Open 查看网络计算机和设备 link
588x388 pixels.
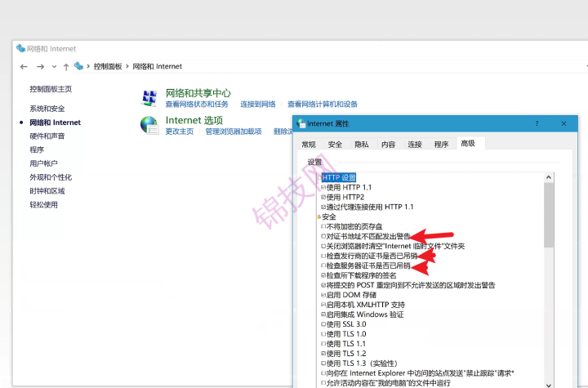tap(323, 105)
